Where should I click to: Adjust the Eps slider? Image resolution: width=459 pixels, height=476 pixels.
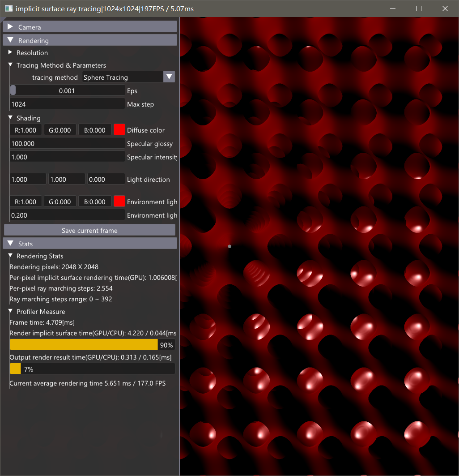tap(67, 90)
